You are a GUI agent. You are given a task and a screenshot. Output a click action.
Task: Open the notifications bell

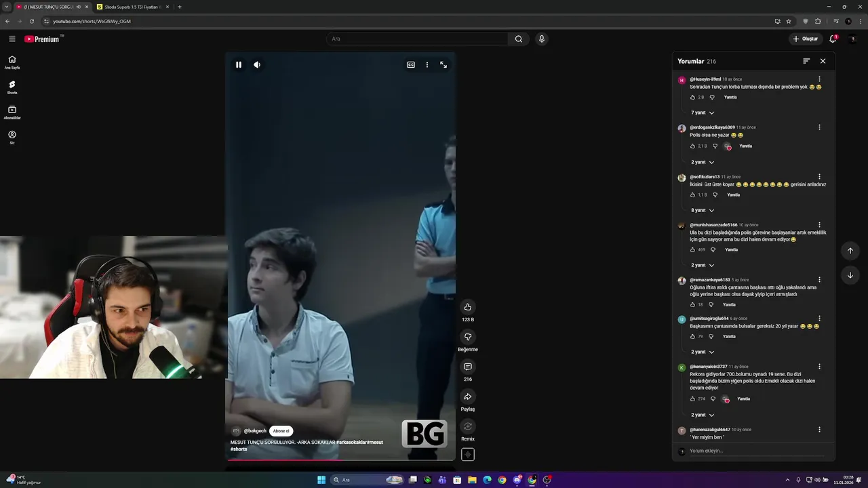833,39
